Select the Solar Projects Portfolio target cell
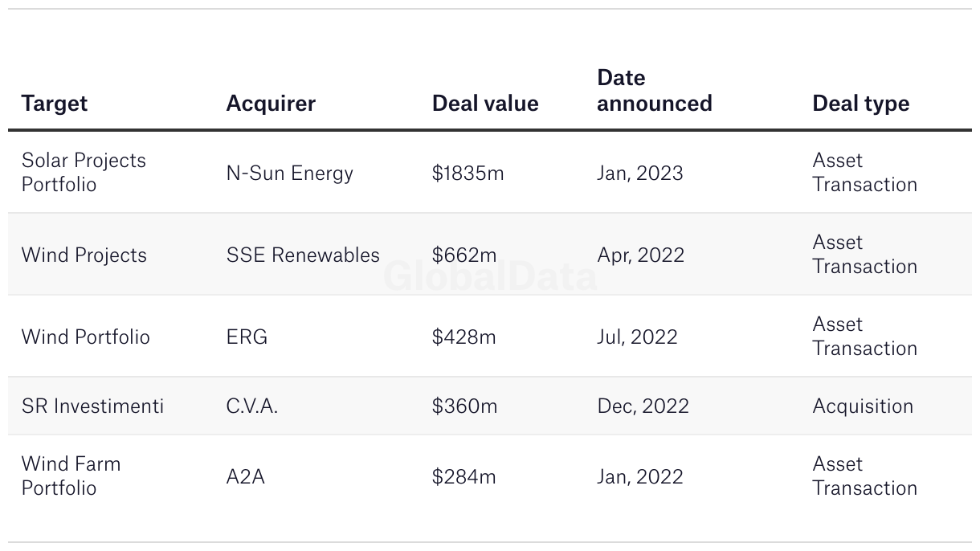This screenshot has height=551, width=980. pos(84,172)
